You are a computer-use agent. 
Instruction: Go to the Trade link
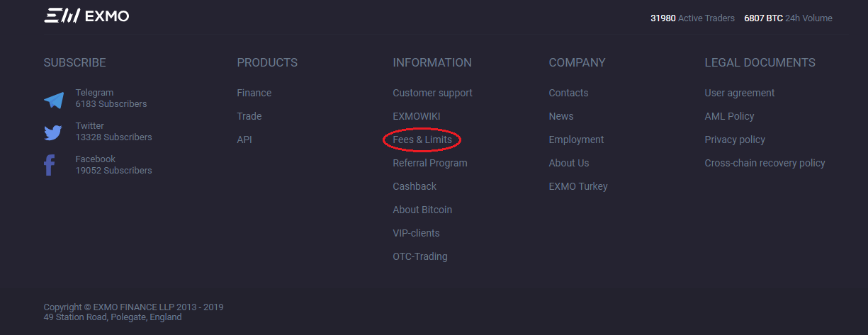tap(249, 116)
